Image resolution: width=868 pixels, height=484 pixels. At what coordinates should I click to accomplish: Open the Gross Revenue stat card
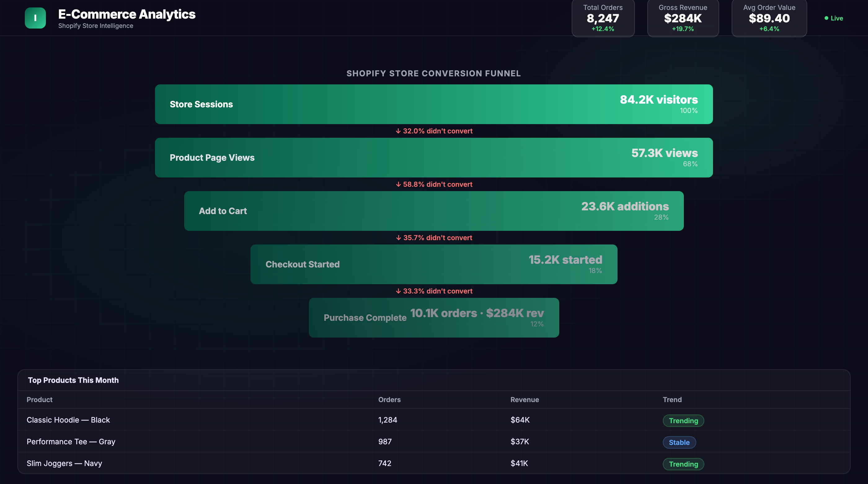coord(683,18)
